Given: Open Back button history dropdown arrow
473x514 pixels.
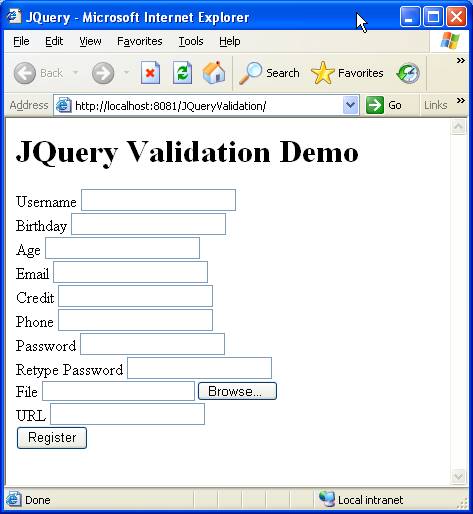Looking at the screenshot, I should point(75,72).
